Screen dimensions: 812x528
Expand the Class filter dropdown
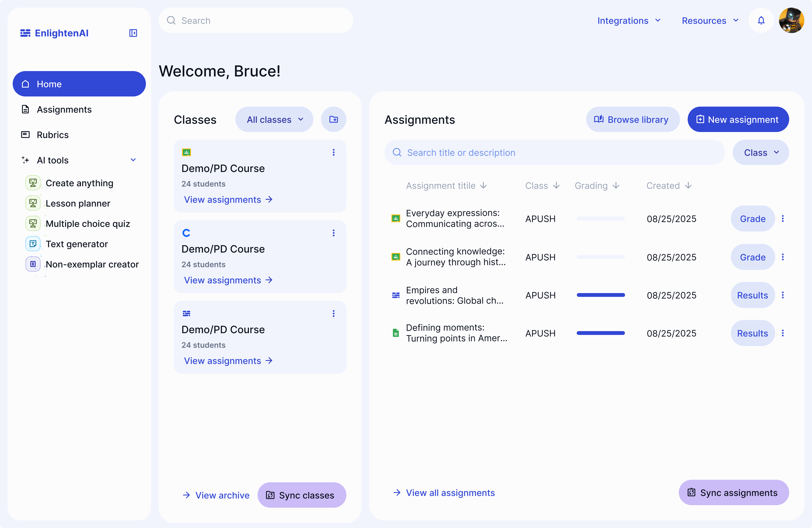(760, 153)
